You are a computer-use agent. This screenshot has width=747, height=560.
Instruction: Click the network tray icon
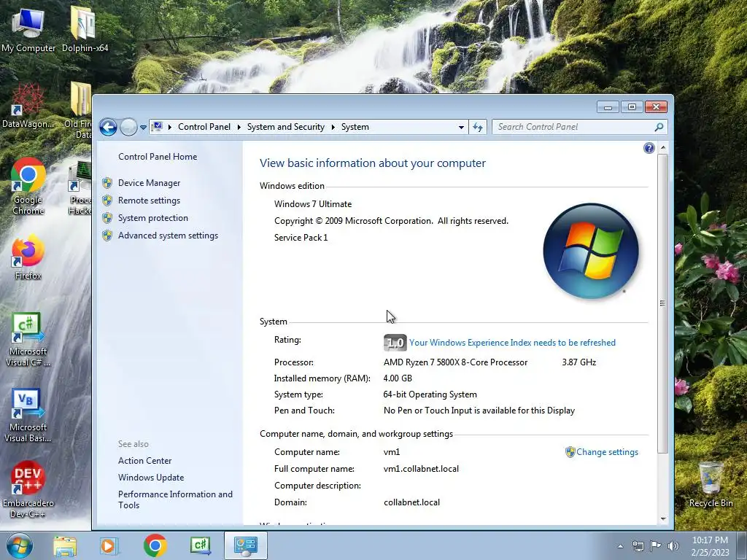point(638,546)
